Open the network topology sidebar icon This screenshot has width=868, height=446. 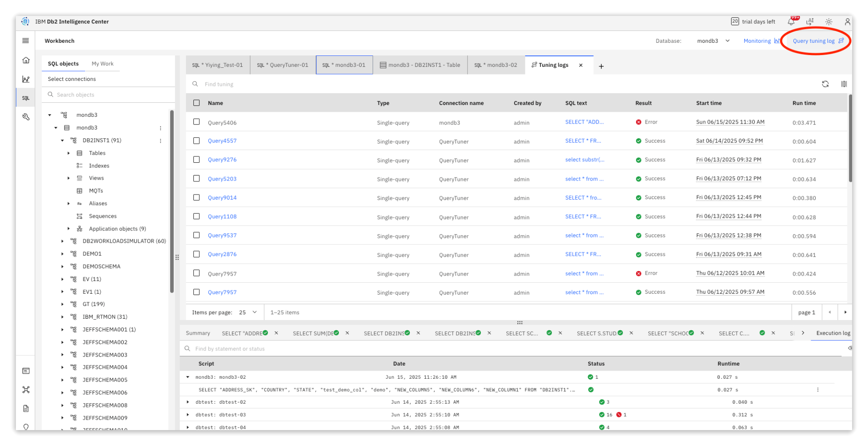(26, 390)
